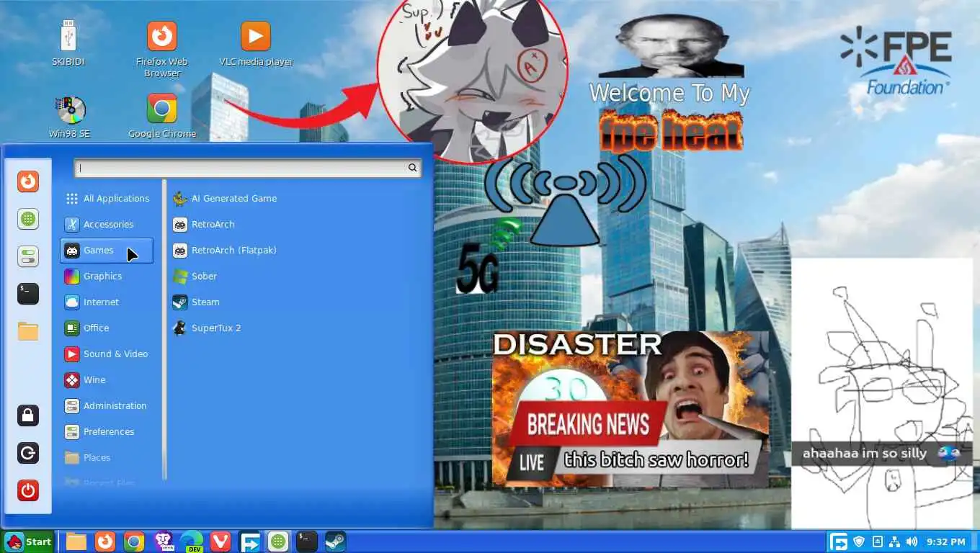Open the Win98 SE desktop icon
Screen dimensions: 980x553
point(69,117)
